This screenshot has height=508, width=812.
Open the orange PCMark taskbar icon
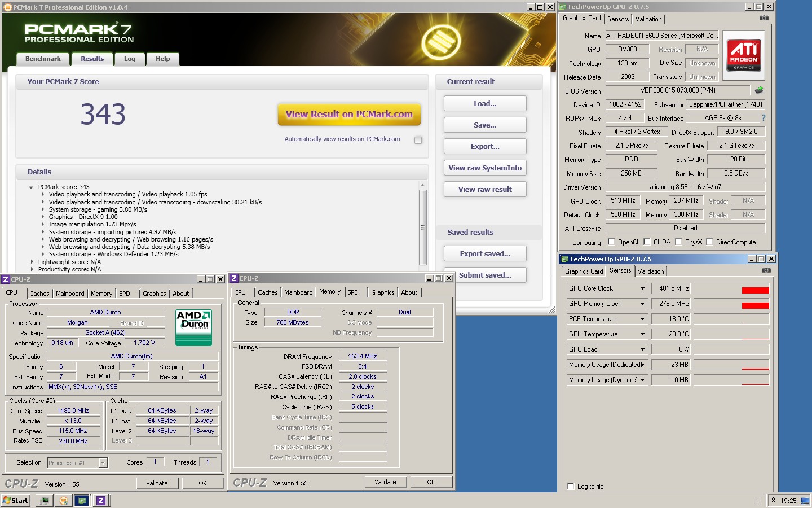[64, 501]
